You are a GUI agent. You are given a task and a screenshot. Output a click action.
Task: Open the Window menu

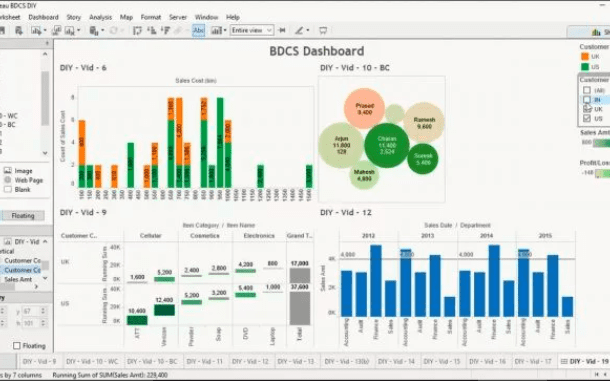click(x=206, y=17)
